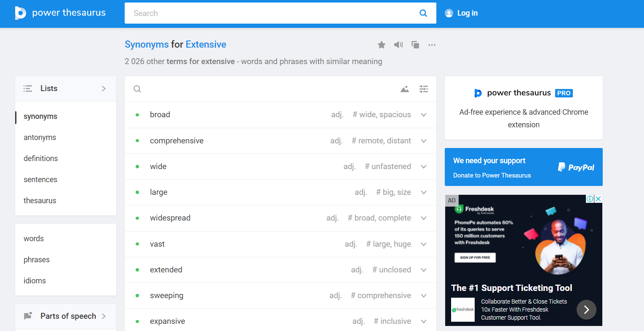Click the filter sliders icon in list header
The height and width of the screenshot is (331, 644).
pyautogui.click(x=424, y=89)
